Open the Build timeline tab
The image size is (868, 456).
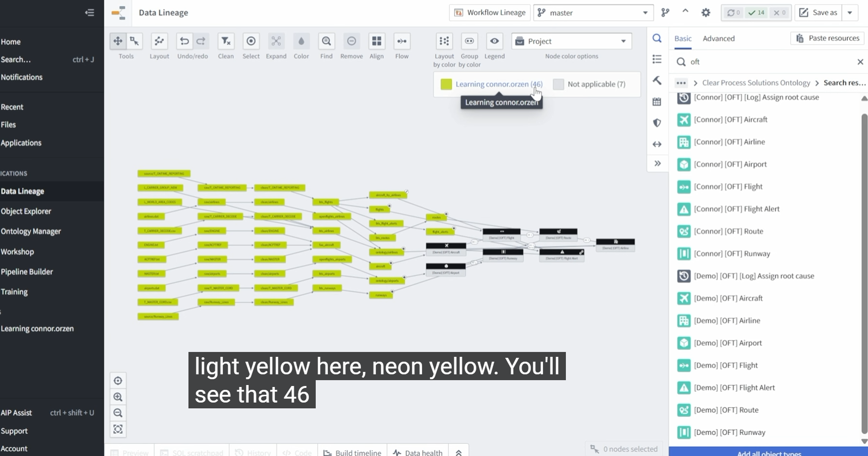352,452
